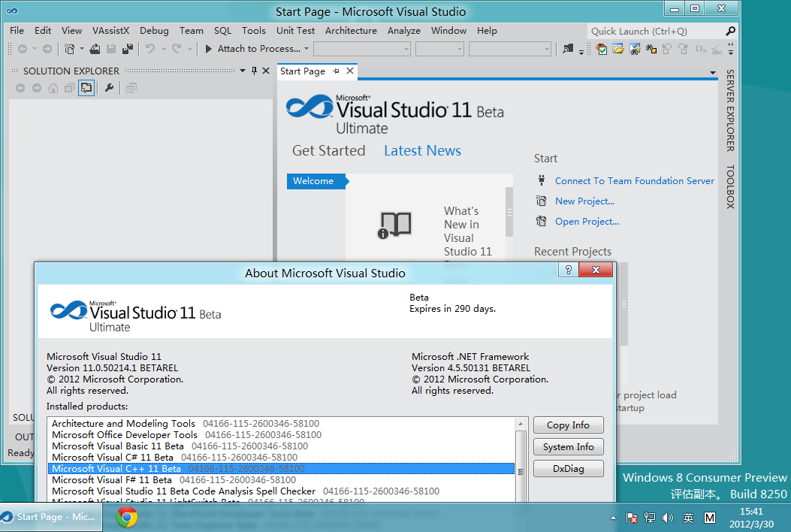Click Solution Explorer Properties wrench icon
This screenshot has width=791, height=532.
tap(109, 88)
